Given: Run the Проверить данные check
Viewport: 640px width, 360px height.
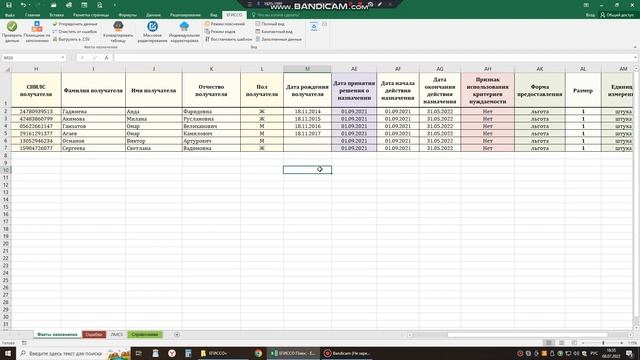Looking at the screenshot, I should (x=12, y=32).
